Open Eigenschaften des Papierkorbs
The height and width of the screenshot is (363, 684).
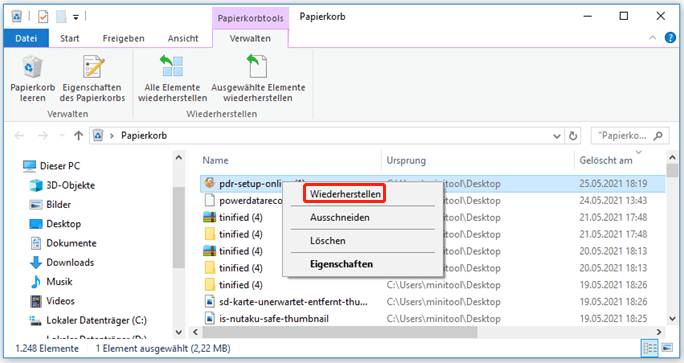(x=92, y=79)
